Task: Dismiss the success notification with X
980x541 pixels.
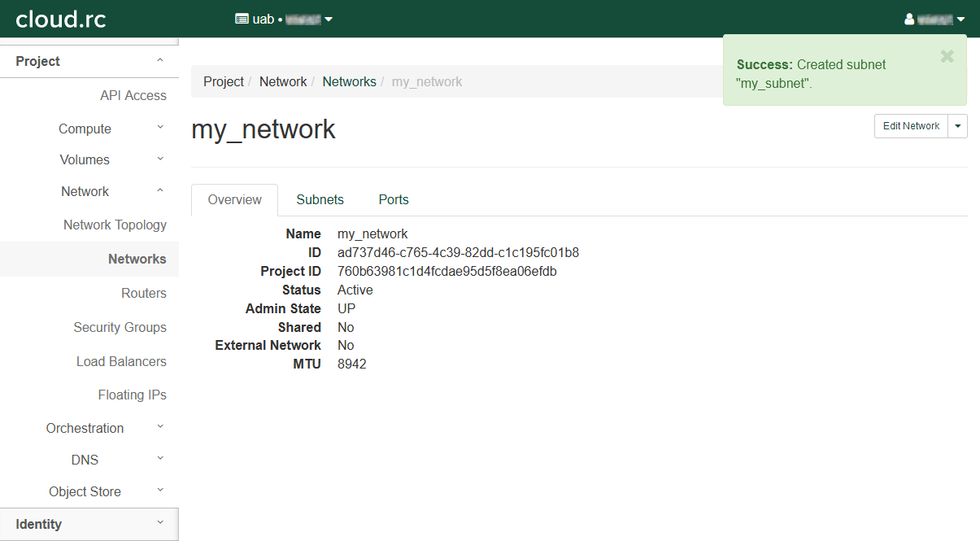Action: coord(947,56)
